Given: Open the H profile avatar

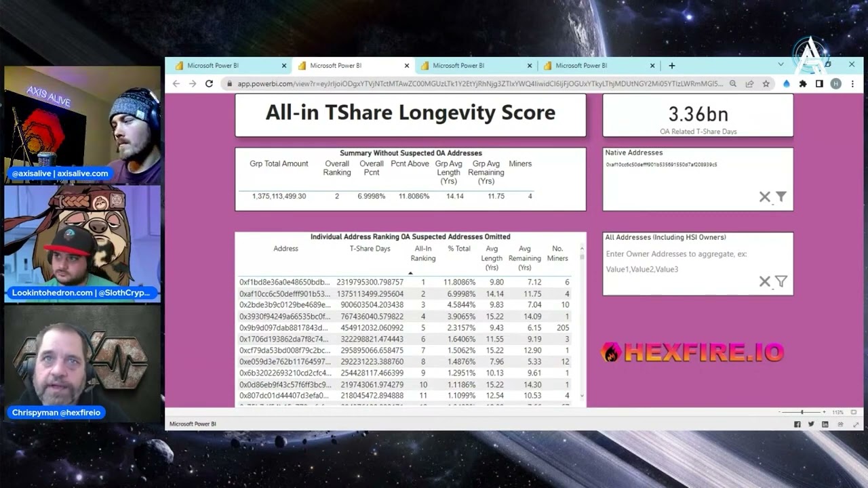Looking at the screenshot, I should tap(835, 84).
